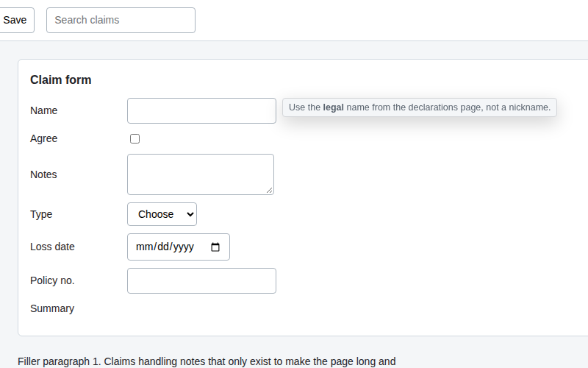This screenshot has width=588, height=368.
Task: Click the Loss date label
Action: (x=52, y=247)
